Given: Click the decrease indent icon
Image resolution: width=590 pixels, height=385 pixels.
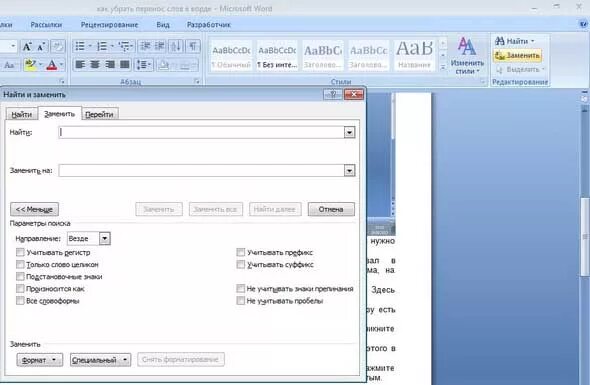Looking at the screenshot, I should click(145, 46).
